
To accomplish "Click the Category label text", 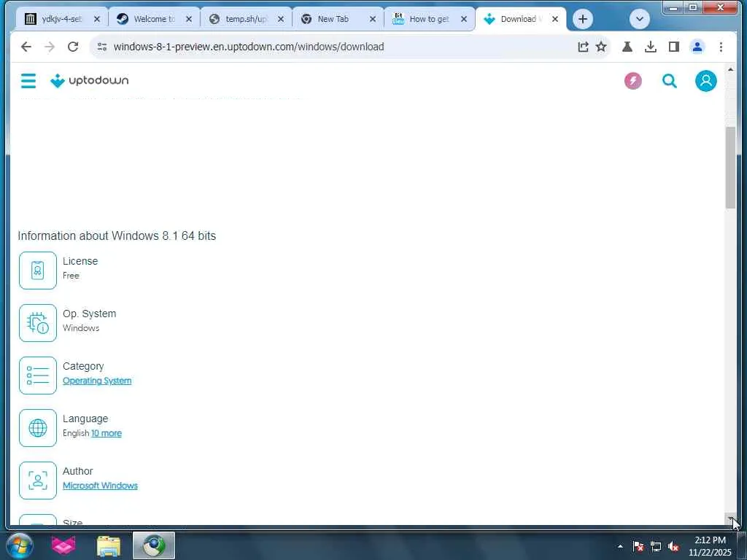I will [x=83, y=366].
